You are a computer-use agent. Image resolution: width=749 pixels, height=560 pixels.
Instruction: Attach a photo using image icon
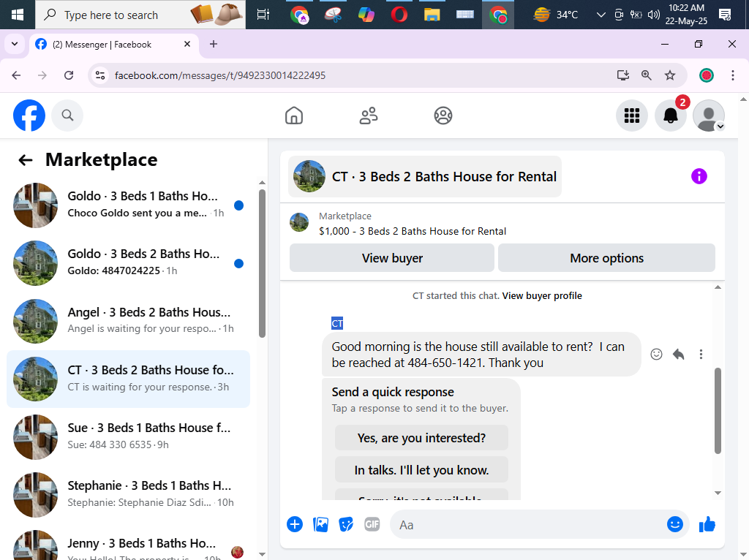320,524
